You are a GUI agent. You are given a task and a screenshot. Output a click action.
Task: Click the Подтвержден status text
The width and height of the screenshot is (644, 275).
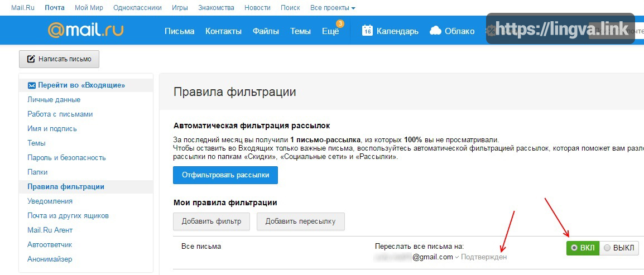click(484, 257)
